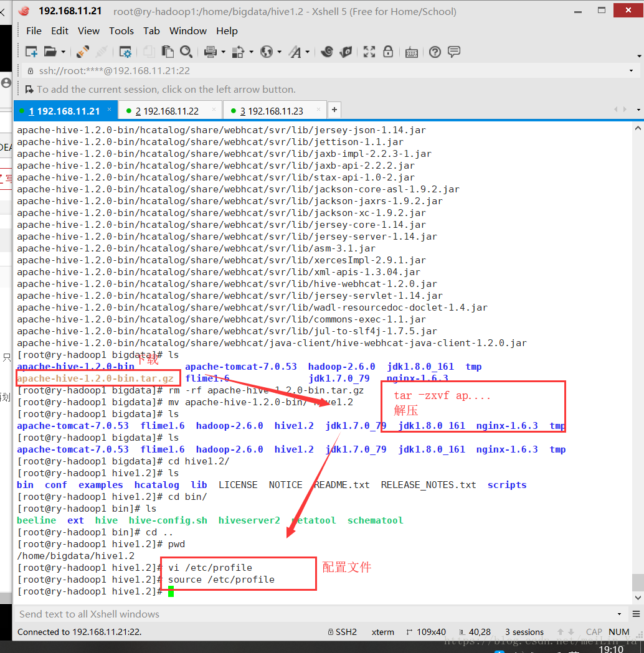Open the compose bar hamburger menu
This screenshot has width=644, height=653.
point(636,614)
